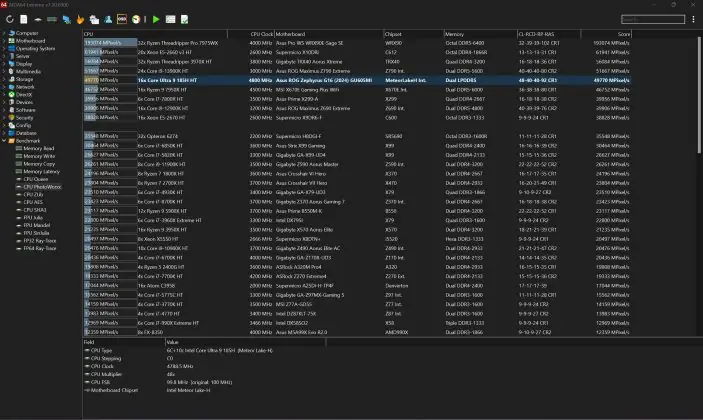Open the Memory Latency benchmark
The height and width of the screenshot is (420, 703).
pos(41,171)
